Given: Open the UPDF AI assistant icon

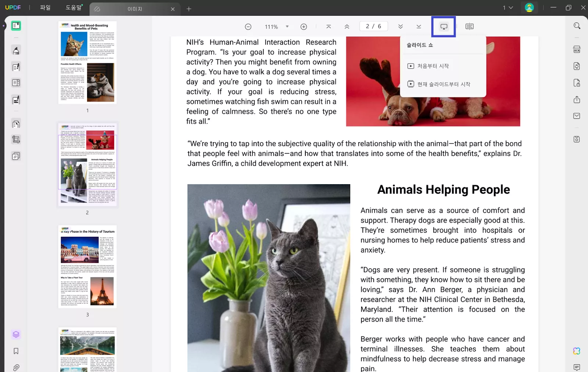Looking at the screenshot, I should pos(577,351).
